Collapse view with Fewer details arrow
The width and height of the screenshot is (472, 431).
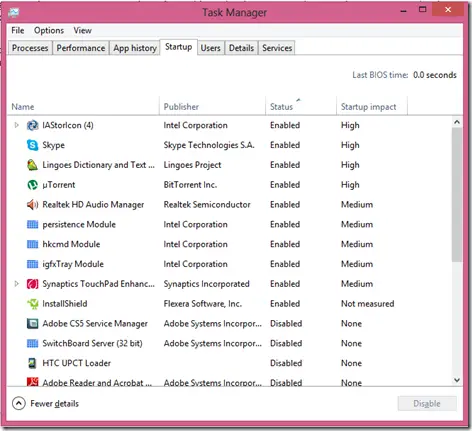[x=19, y=403]
